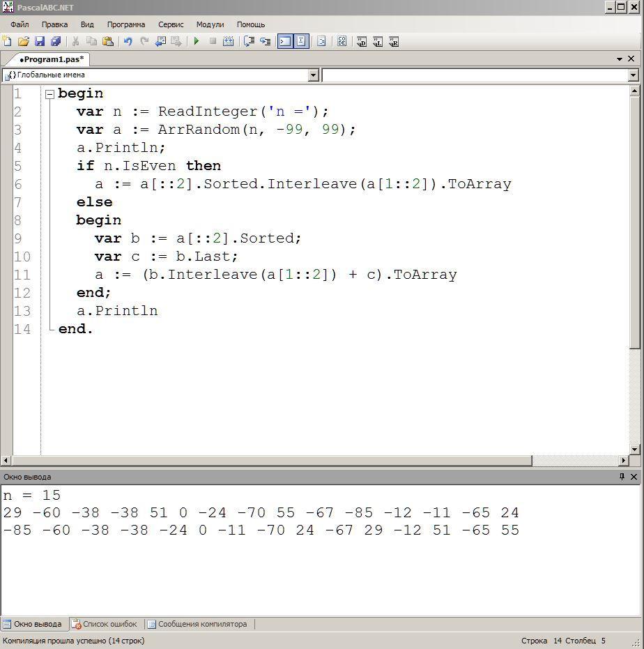Screen dimensions: 644x649
Task: Click the L toolbar icon
Action: point(378,41)
